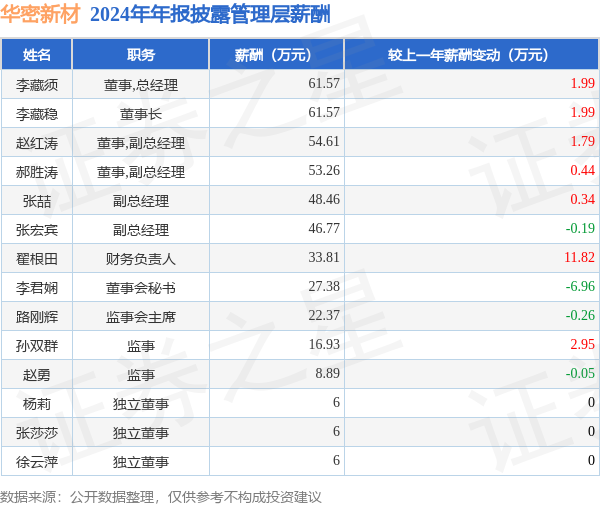This screenshot has height=506, width=600.
Task: Select the 薪酬（万元） column header
Action: 277,55
